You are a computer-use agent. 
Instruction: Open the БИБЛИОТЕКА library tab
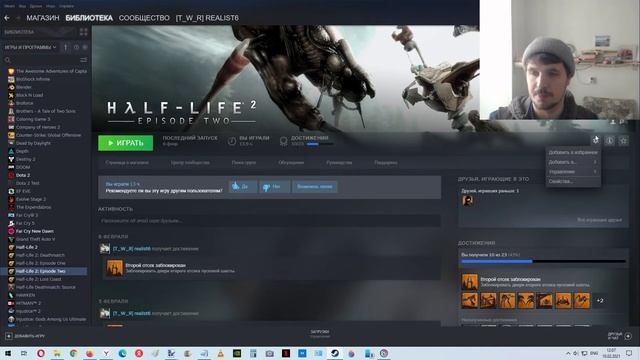[89, 18]
